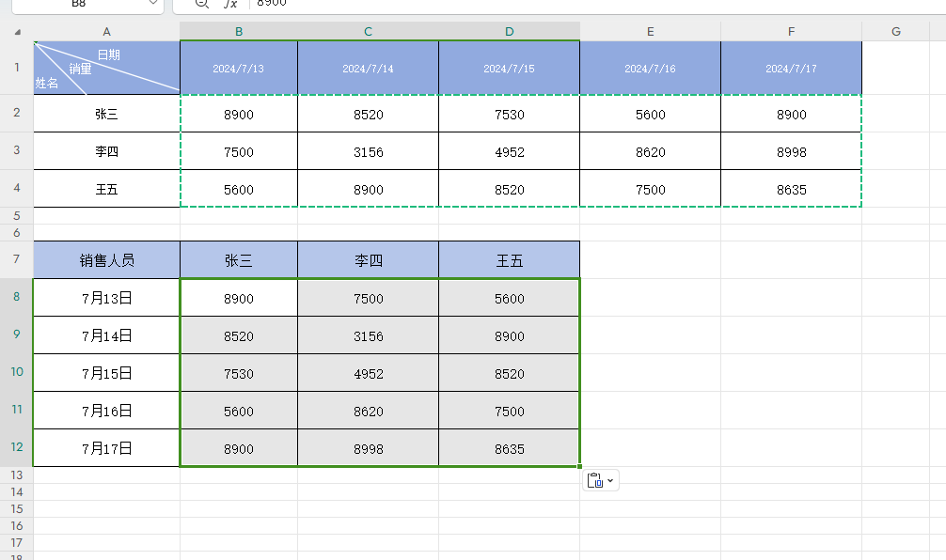The height and width of the screenshot is (560, 946).
Task: Select column D header
Action: (x=509, y=31)
